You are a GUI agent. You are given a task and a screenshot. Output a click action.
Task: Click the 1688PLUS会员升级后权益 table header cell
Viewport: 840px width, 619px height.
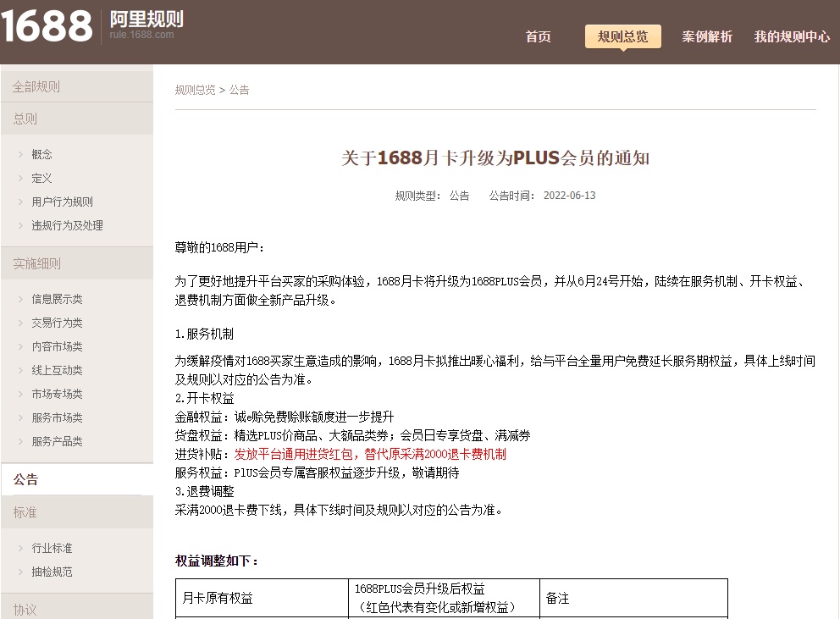(444, 598)
